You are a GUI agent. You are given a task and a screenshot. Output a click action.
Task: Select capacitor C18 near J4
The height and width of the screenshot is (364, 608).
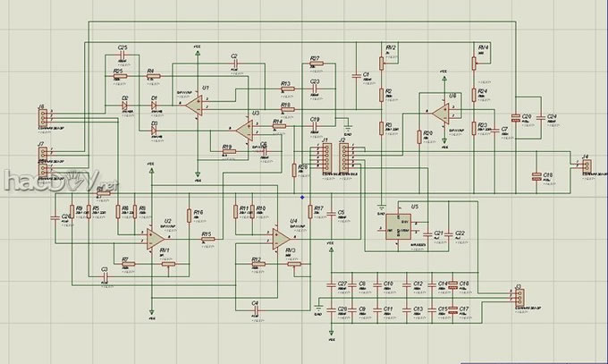tap(536, 174)
